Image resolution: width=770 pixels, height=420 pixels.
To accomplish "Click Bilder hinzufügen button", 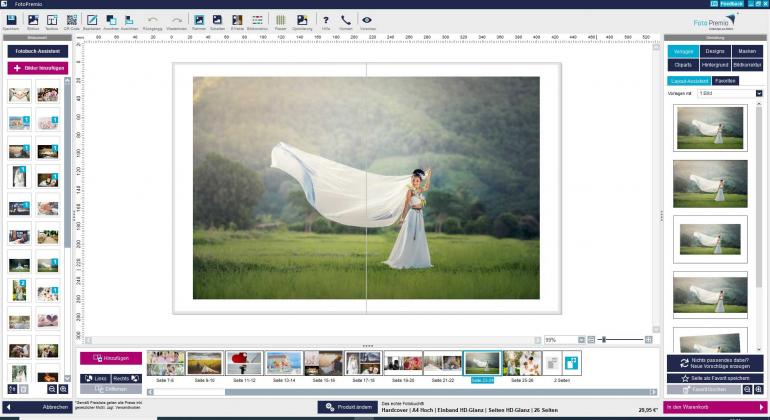I will pyautogui.click(x=38, y=68).
